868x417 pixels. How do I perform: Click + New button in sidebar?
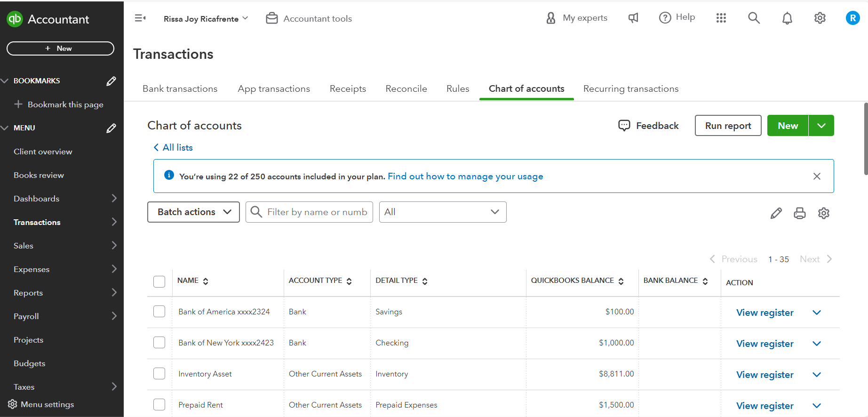60,48
